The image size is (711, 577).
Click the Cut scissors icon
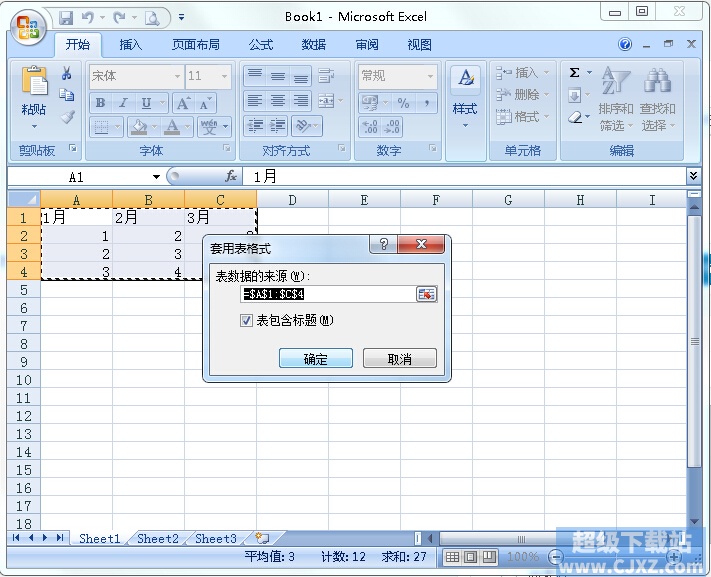pos(67,73)
